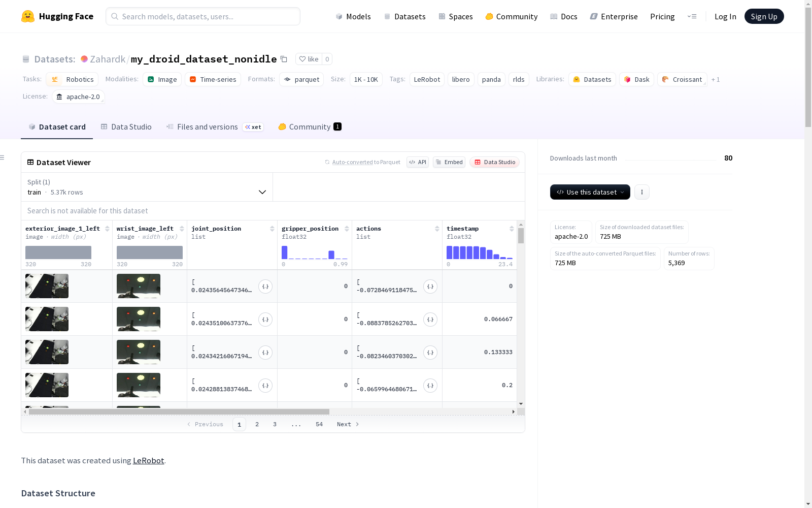Expand joint_position cell in the 0.02435645647346 row

click(x=265, y=287)
